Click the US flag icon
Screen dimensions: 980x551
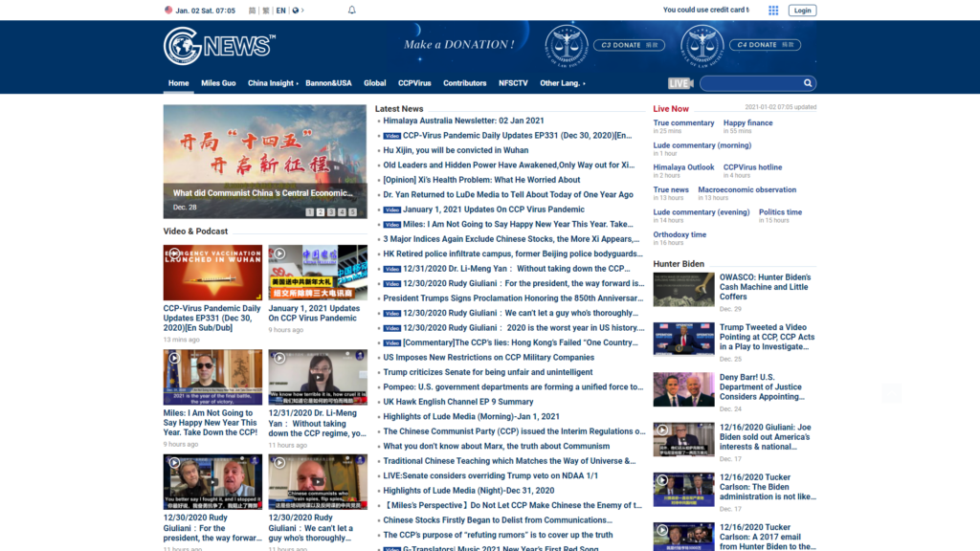tap(168, 10)
